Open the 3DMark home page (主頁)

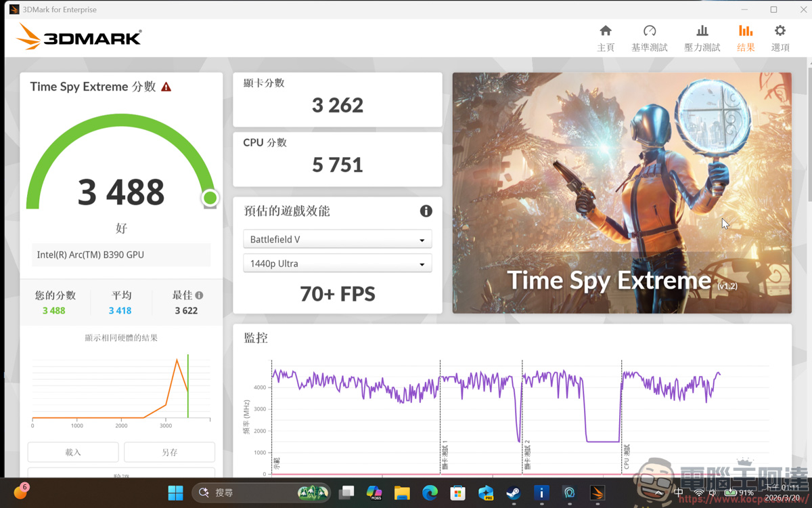[606, 38]
